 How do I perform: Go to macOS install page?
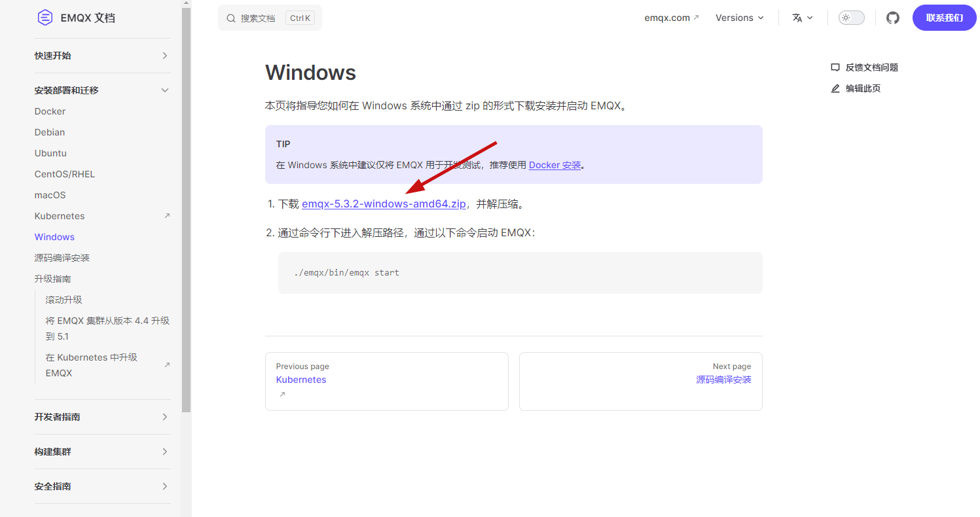(x=50, y=195)
